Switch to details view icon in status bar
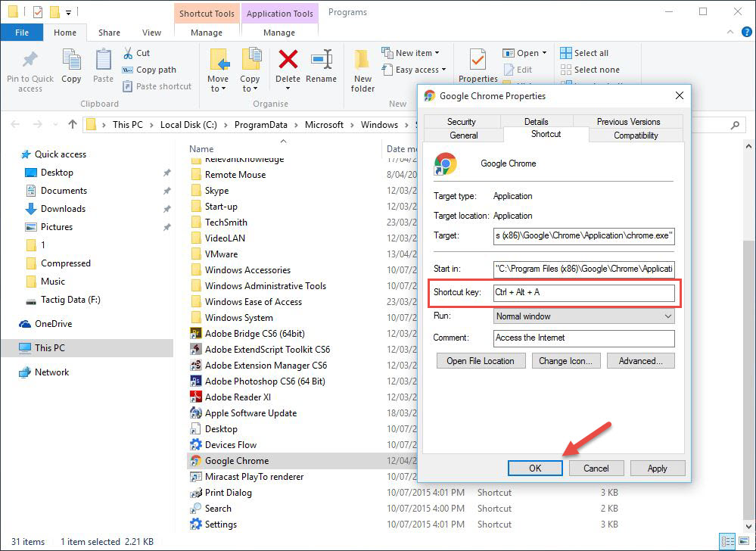This screenshot has width=756, height=551. [727, 541]
